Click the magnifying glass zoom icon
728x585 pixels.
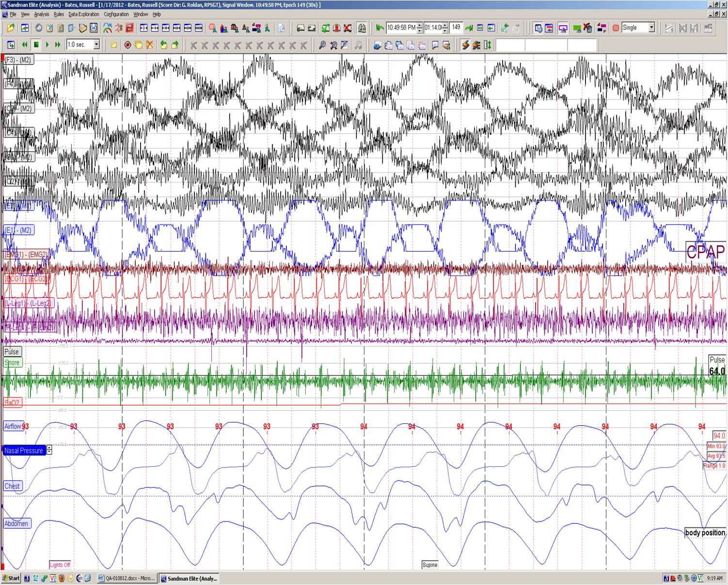pos(322,45)
